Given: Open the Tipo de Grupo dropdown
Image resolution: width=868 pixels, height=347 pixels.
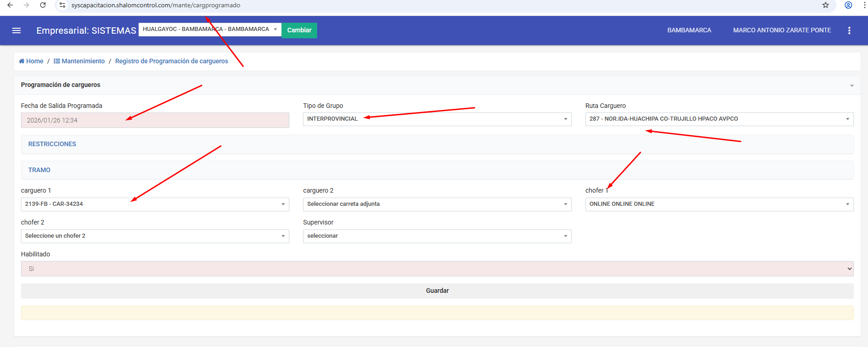Looking at the screenshot, I should click(437, 119).
